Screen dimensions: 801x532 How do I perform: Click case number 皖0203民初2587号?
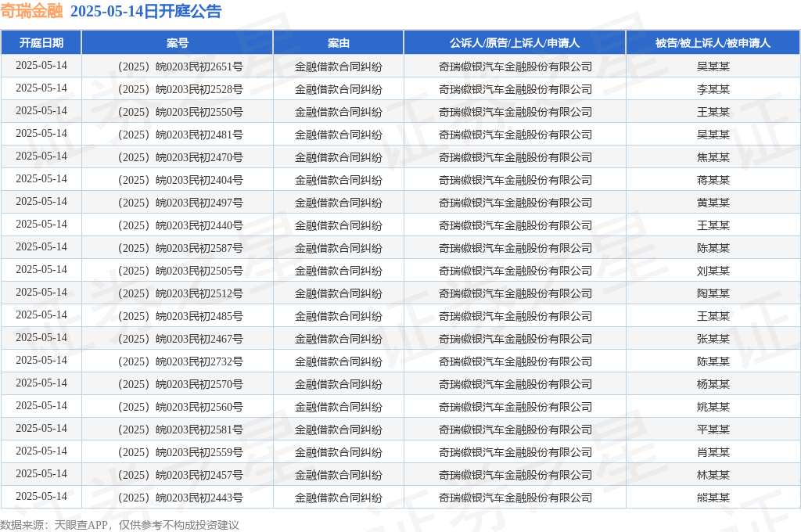[181, 248]
